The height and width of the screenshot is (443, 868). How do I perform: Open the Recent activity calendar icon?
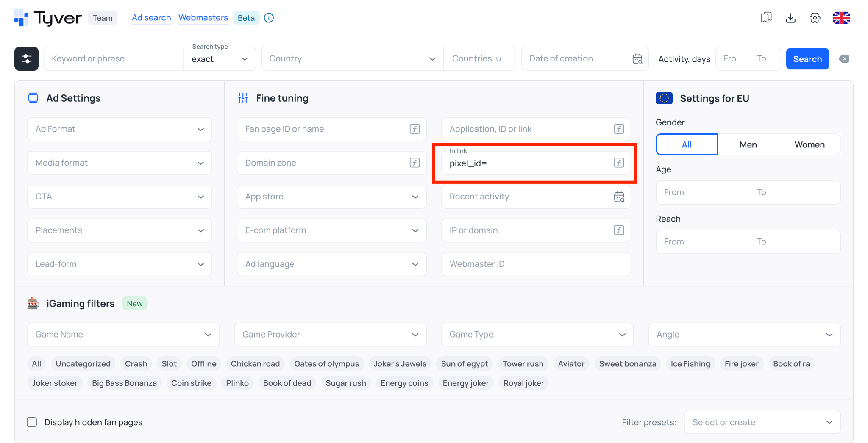click(x=619, y=197)
